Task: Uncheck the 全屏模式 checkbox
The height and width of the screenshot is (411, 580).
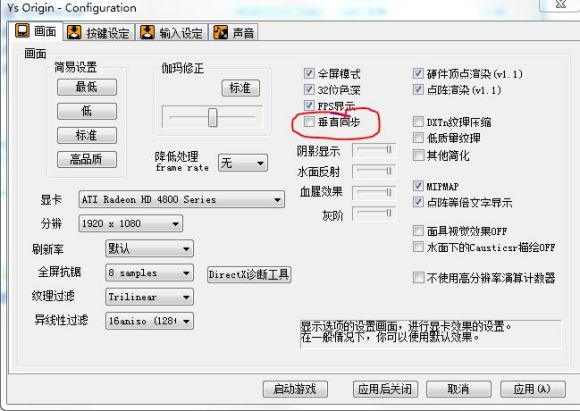Action: click(309, 73)
